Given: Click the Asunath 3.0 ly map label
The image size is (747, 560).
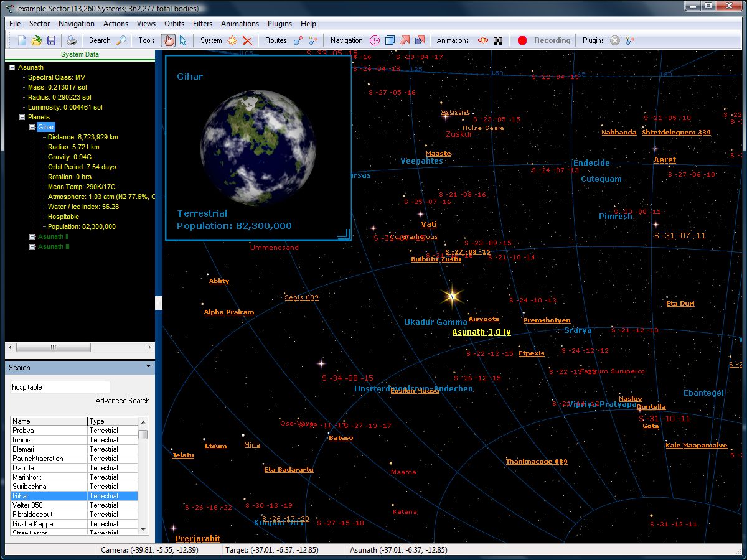Looking at the screenshot, I should tap(481, 332).
